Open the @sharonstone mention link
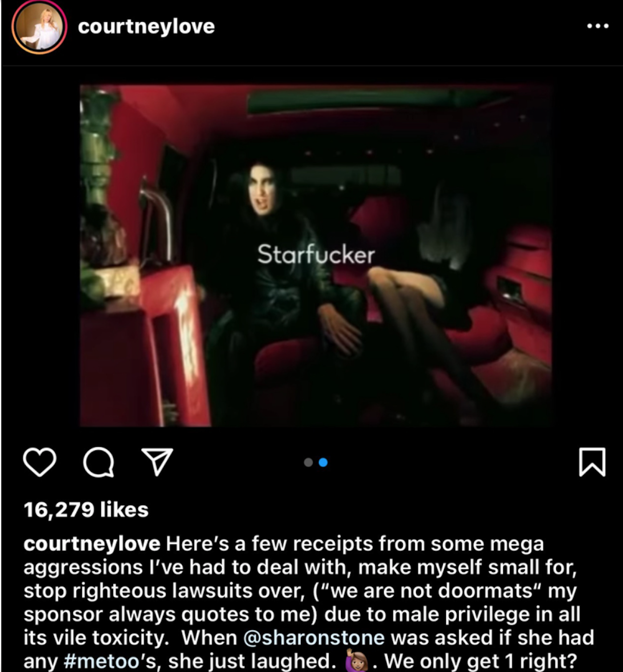 [314, 637]
